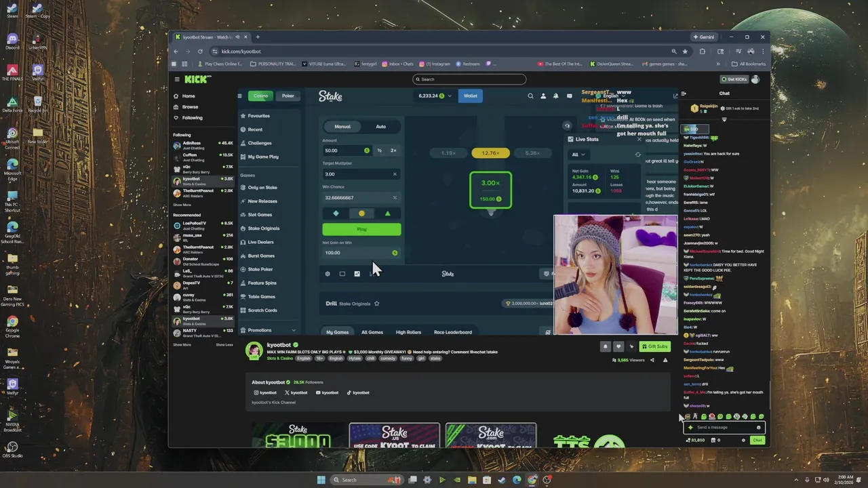Open chat settings gear icon

743,440
